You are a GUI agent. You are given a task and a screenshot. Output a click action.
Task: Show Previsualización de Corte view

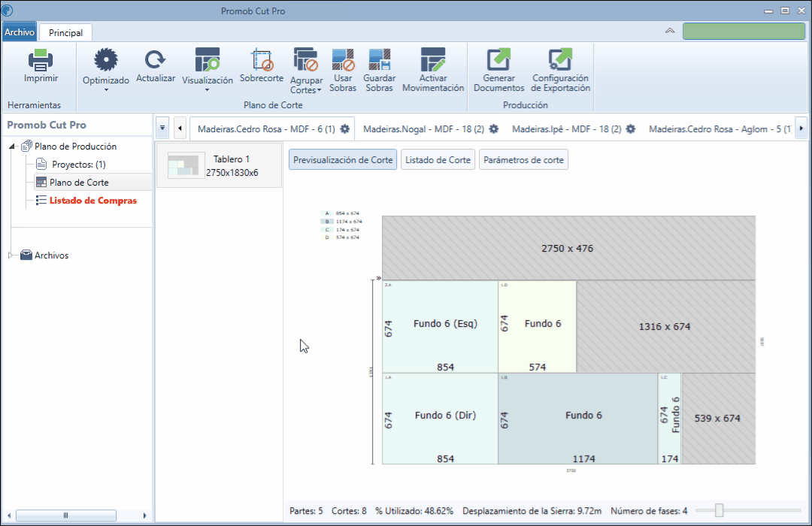pyautogui.click(x=343, y=160)
